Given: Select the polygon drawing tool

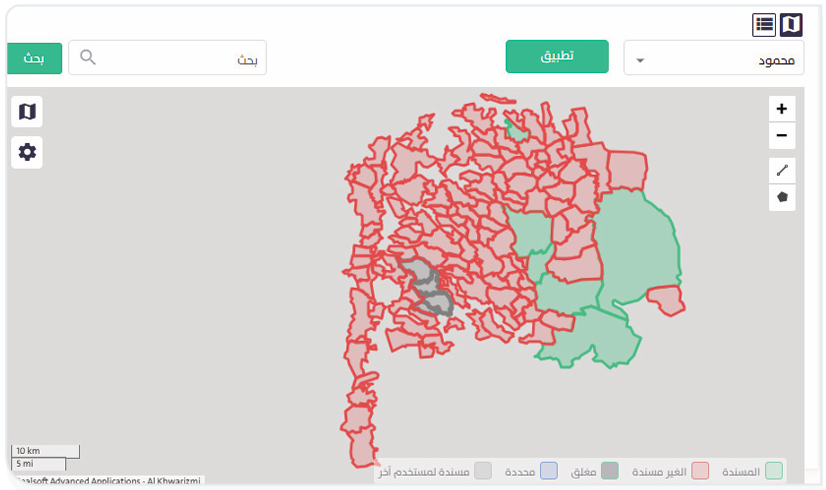Looking at the screenshot, I should 782,197.
